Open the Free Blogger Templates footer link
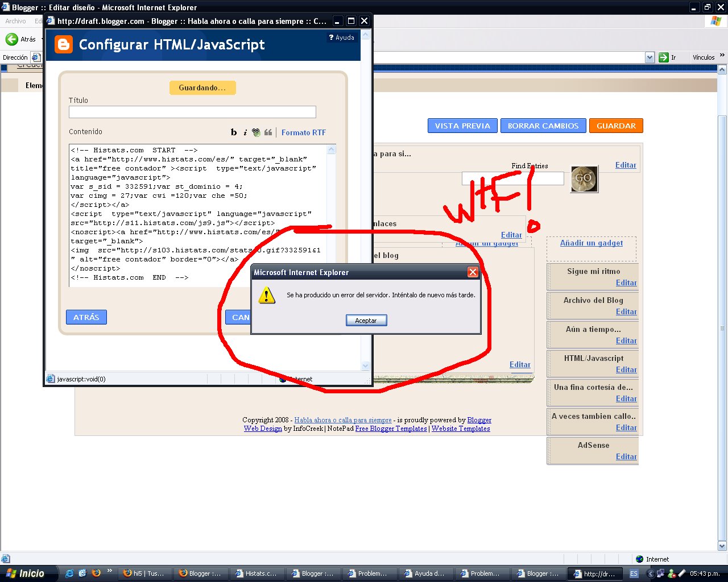The height and width of the screenshot is (582, 728). tap(391, 429)
